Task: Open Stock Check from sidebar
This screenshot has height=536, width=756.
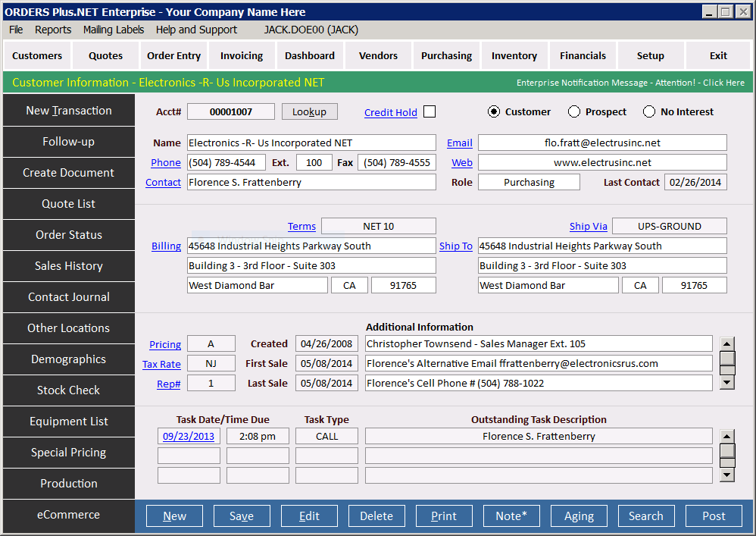Action: 69,390
